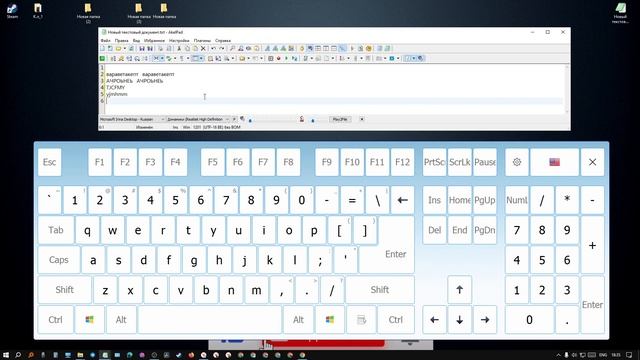Switch keyboard language via the US flag key

point(554,162)
